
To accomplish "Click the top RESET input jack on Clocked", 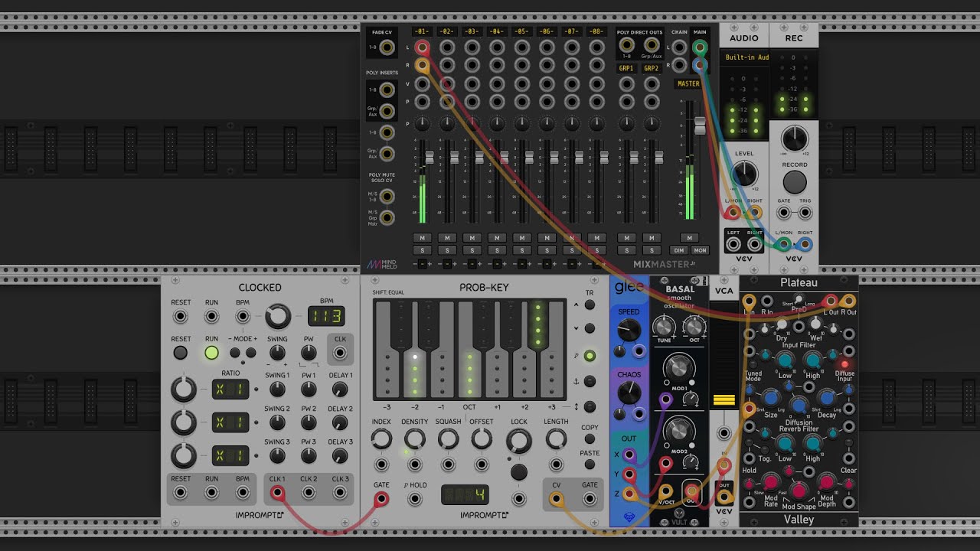I will click(x=181, y=315).
